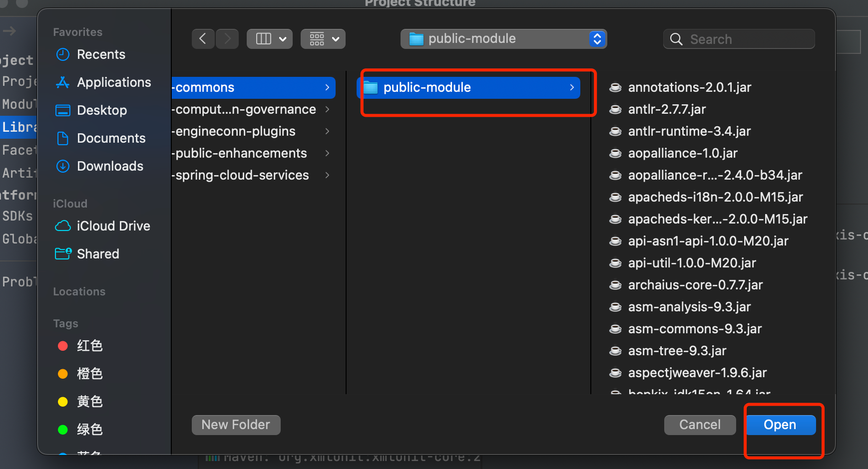Click the Search field
Screen dimensions: 868x469
tap(739, 39)
